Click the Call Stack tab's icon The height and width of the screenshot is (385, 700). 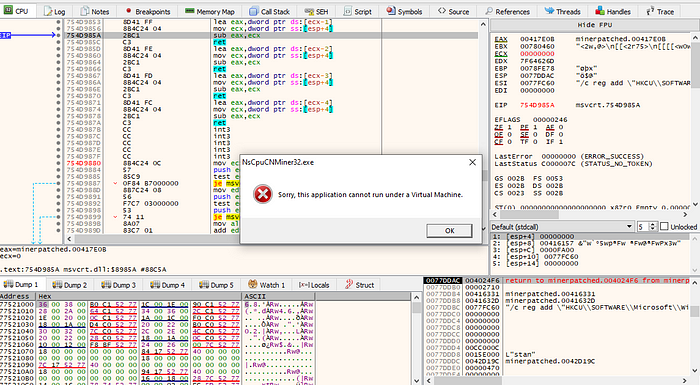tap(254, 11)
